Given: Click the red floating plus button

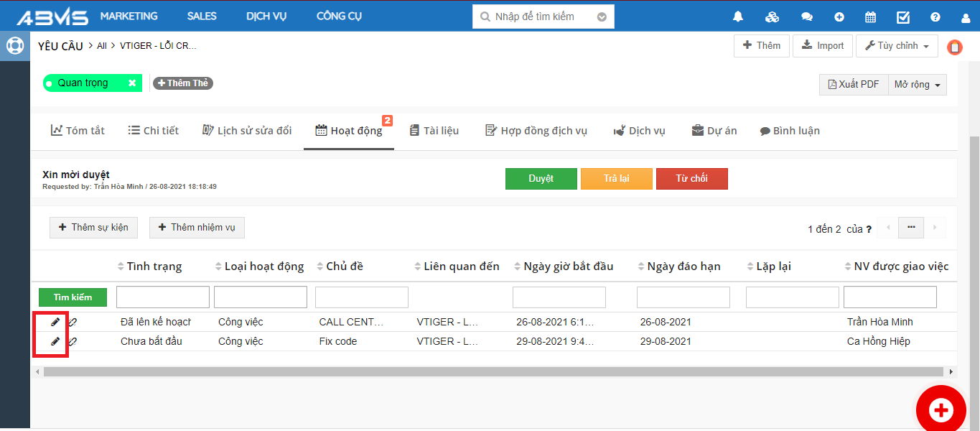Looking at the screenshot, I should 941,409.
